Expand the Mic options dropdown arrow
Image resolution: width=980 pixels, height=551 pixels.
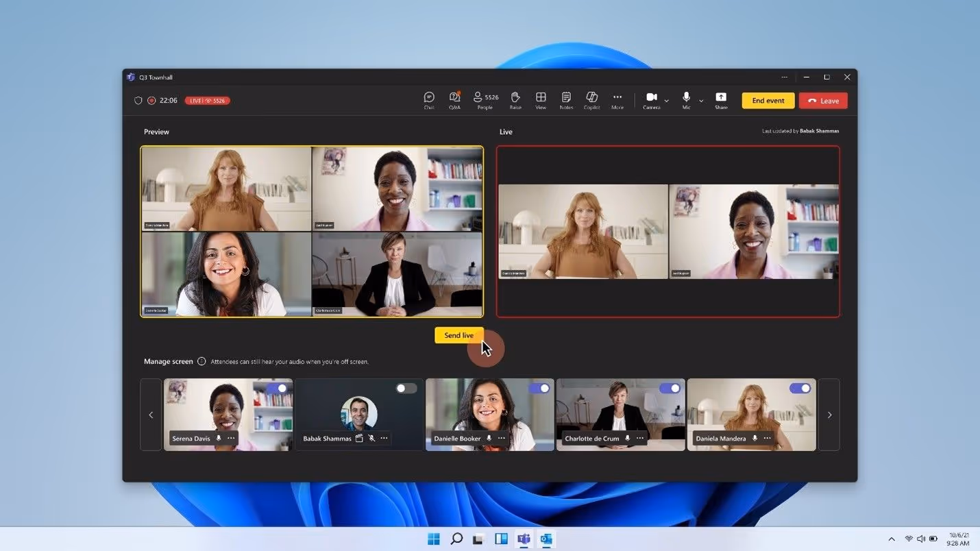(x=701, y=101)
